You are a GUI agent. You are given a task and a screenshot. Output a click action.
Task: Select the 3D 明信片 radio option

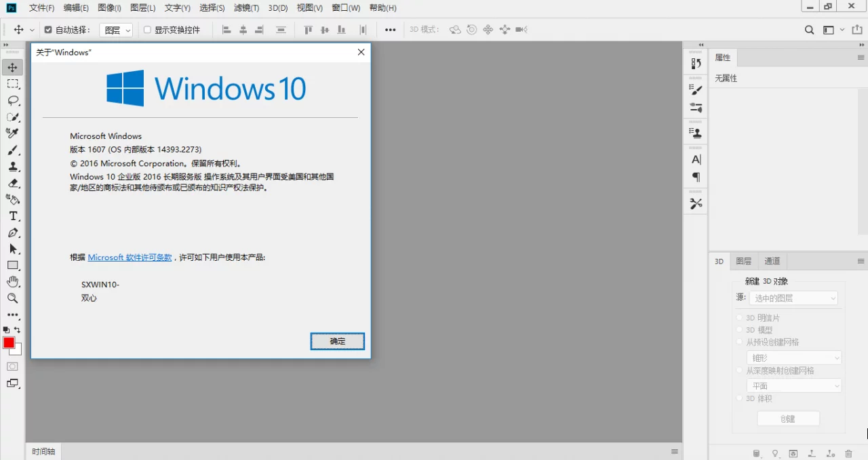click(x=739, y=317)
